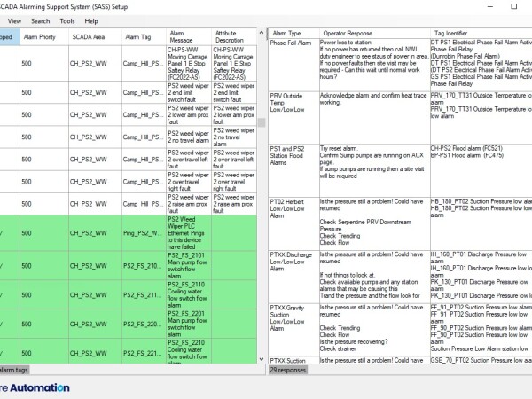532x399 pixels.
Task: Click the 'PS2_FS_210...' alarm tag cell
Action: (144, 266)
